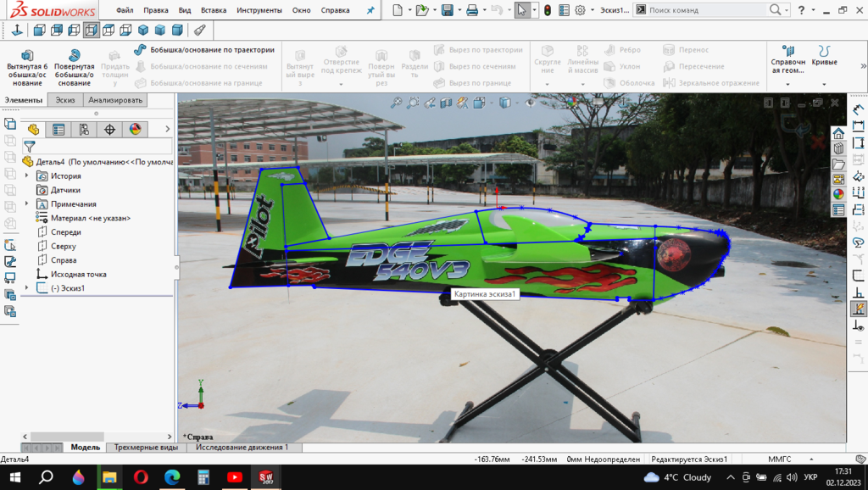Viewport: 868px width, 490px height.
Task: Open the Инструменты menu
Action: [x=259, y=10]
